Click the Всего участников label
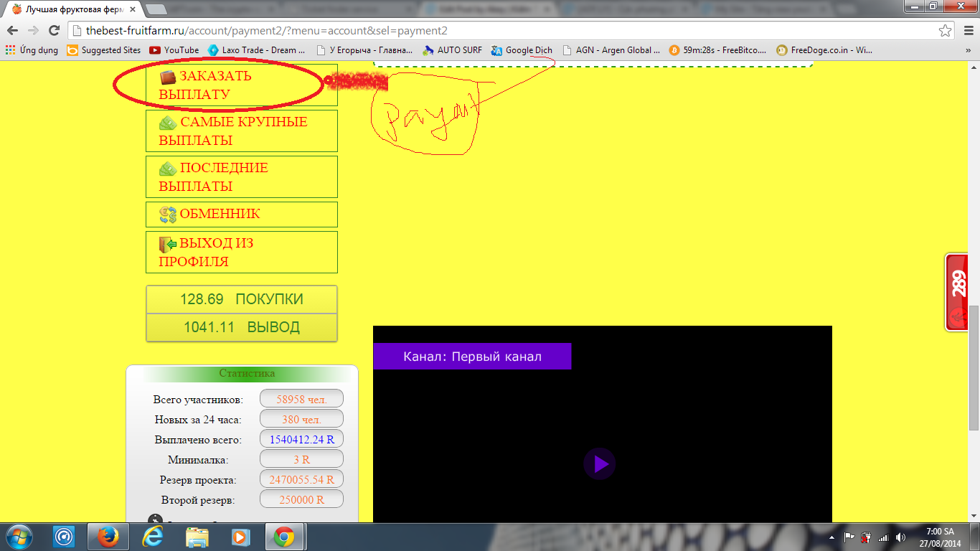Viewport: 980px width, 551px height. tap(198, 400)
